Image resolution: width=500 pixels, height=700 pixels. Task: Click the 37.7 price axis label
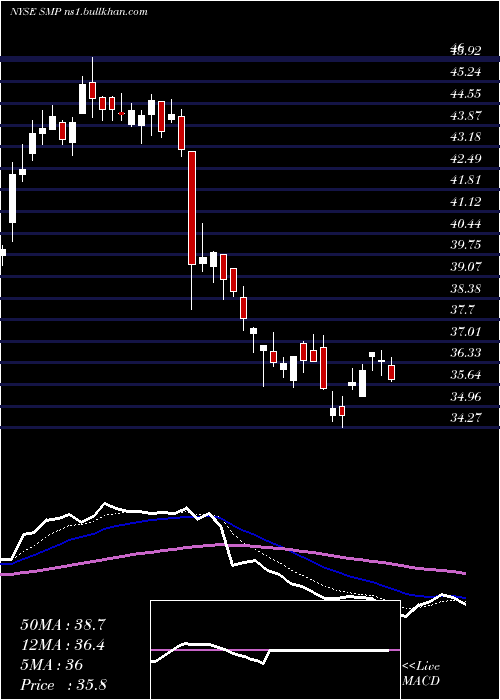(463, 310)
